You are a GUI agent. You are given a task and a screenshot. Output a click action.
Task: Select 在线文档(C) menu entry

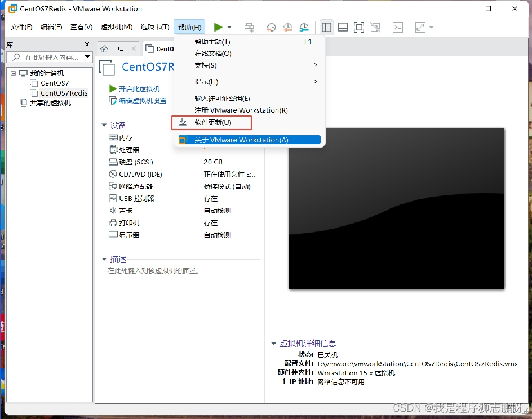point(250,54)
